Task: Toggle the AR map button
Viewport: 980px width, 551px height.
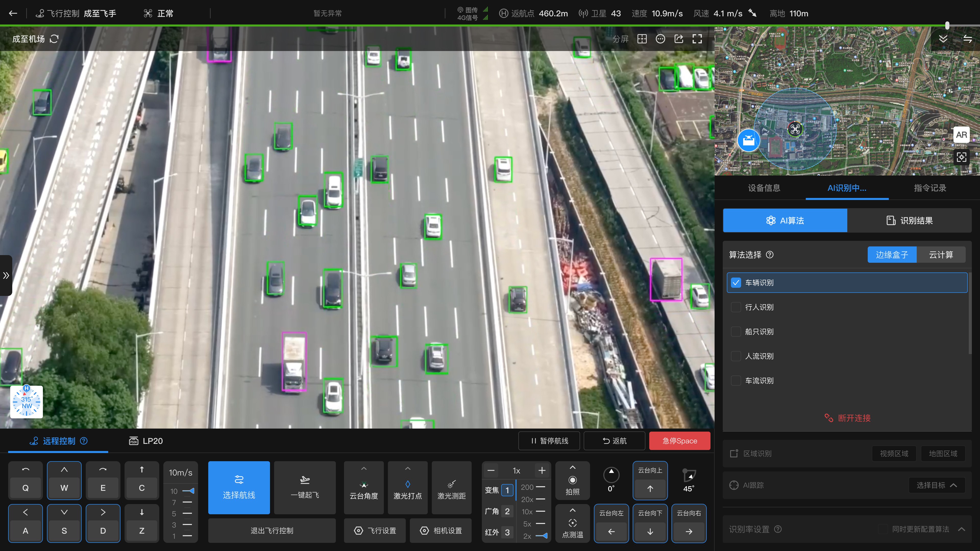Action: click(961, 135)
